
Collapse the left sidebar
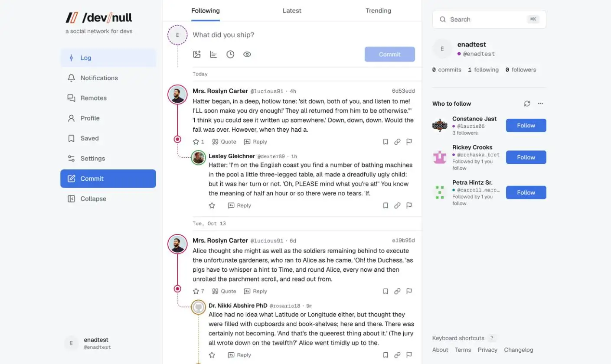pos(108,198)
